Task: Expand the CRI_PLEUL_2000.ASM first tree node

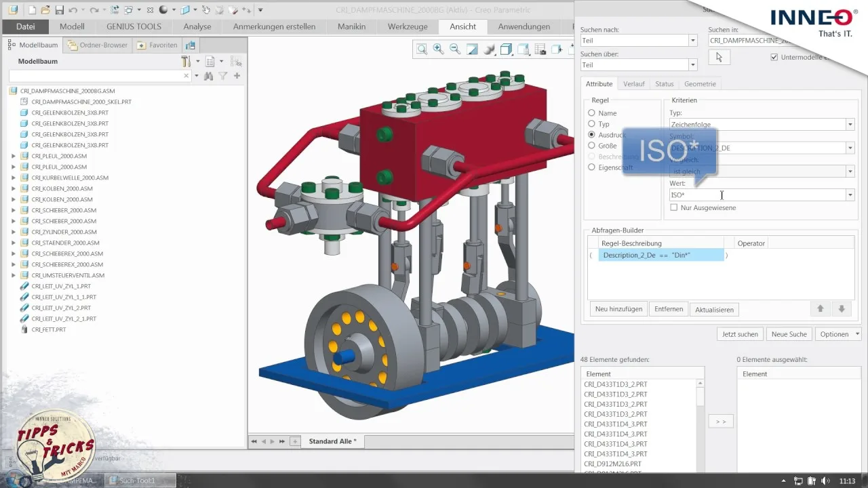Action: coord(14,156)
